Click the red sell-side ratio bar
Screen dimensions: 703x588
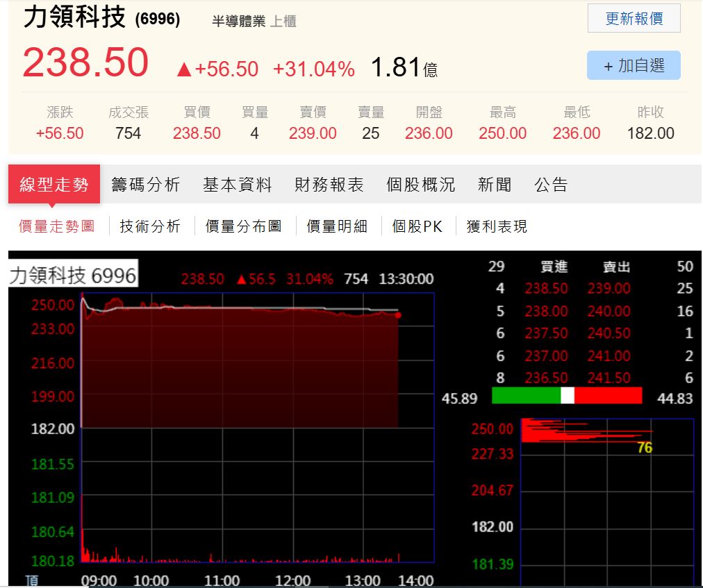coord(609,396)
